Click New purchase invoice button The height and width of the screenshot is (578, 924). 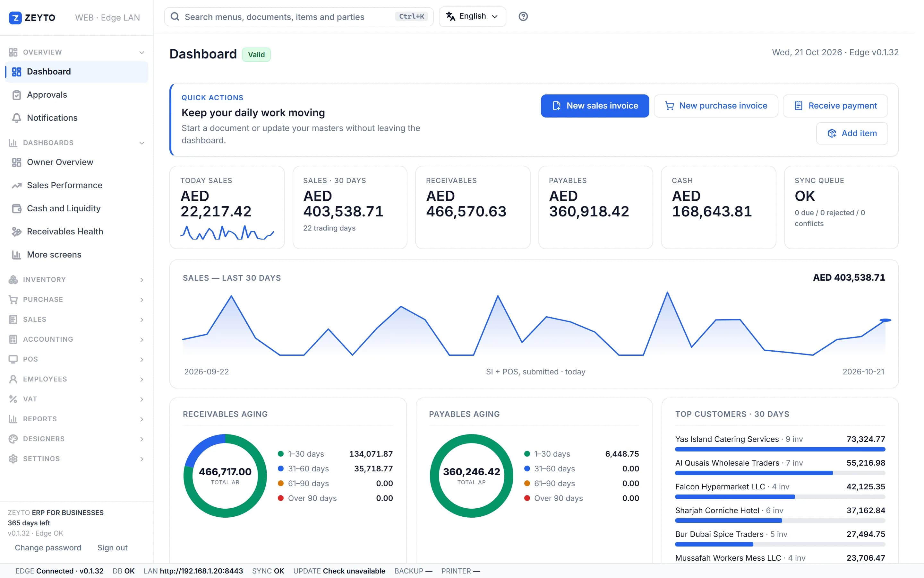point(715,106)
